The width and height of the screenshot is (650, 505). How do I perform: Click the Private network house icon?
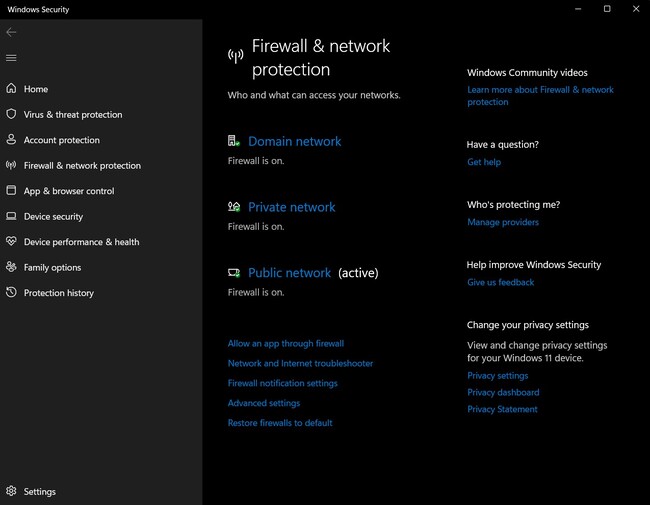[x=234, y=206]
